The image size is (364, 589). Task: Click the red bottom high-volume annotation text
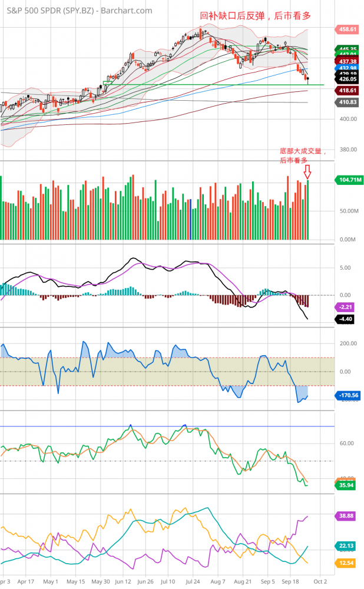pos(302,155)
